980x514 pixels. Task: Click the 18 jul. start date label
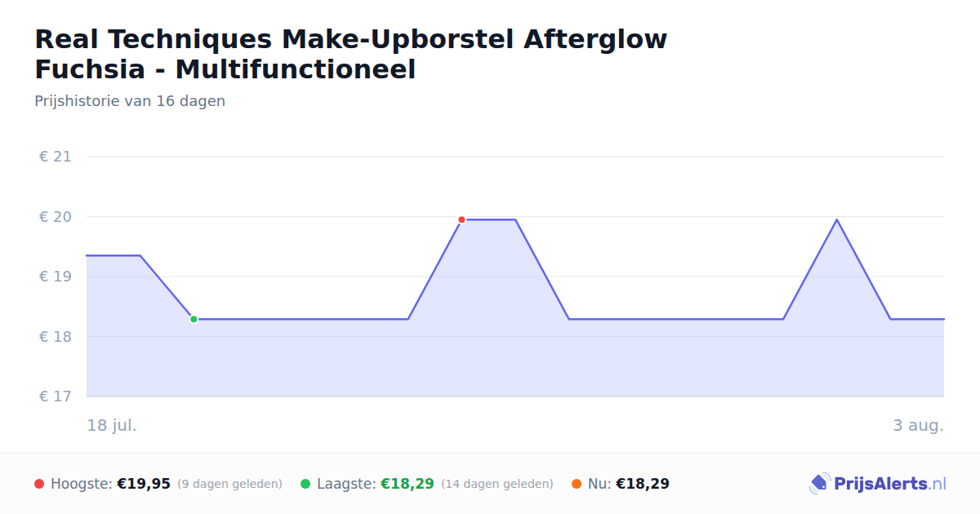[112, 425]
